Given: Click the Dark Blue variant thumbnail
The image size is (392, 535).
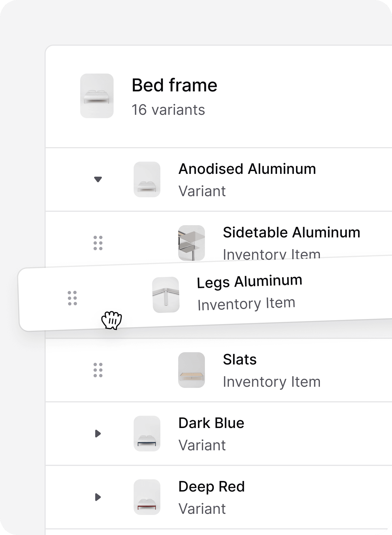Looking at the screenshot, I should point(147,434).
